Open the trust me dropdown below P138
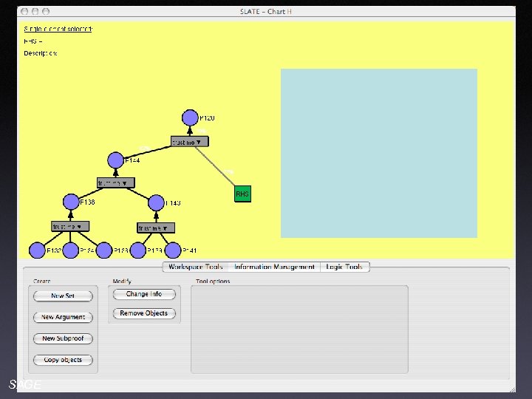Screen dimensions: 532x399 point(70,226)
